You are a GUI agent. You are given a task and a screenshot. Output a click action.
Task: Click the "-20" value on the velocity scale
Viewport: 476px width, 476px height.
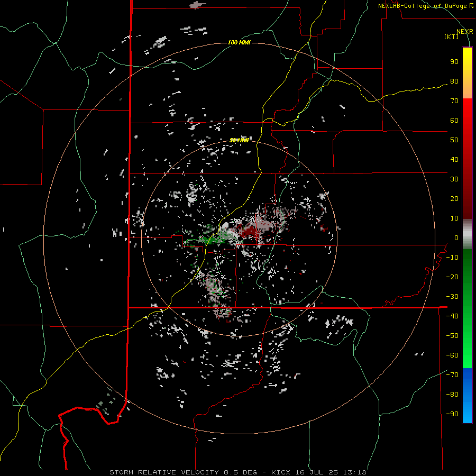pos(452,277)
